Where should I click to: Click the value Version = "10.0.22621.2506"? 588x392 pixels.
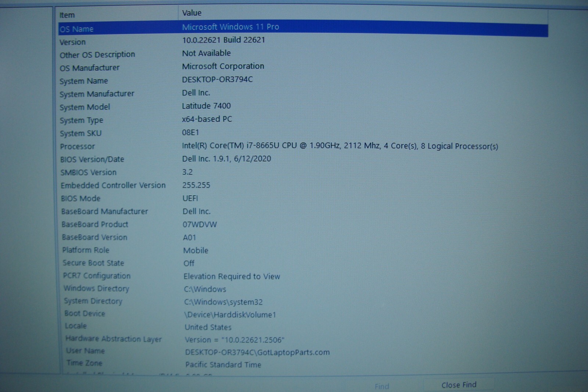[234, 340]
